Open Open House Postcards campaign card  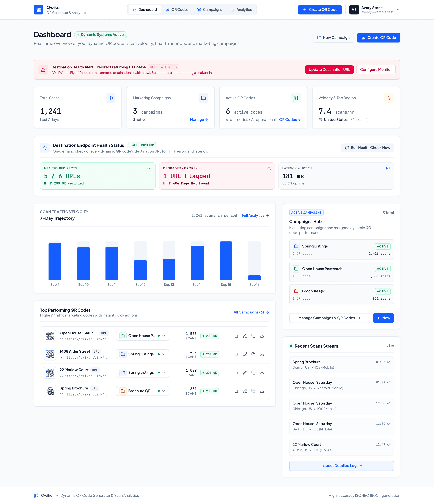click(341, 272)
